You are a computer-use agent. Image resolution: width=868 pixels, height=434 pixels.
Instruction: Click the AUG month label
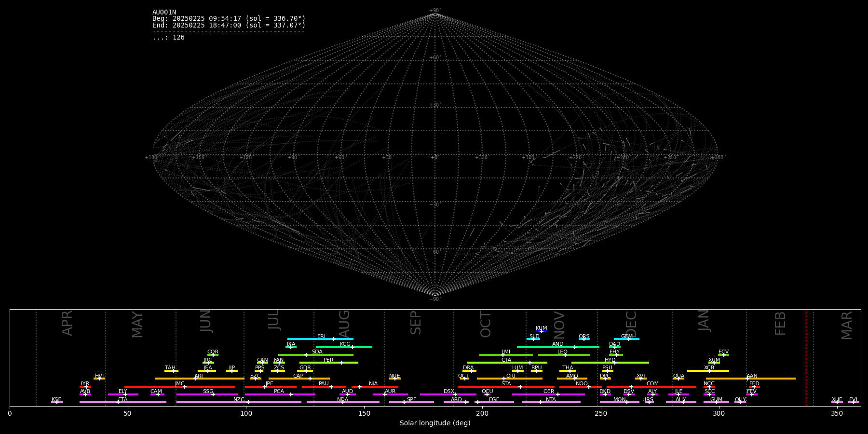tap(344, 324)
